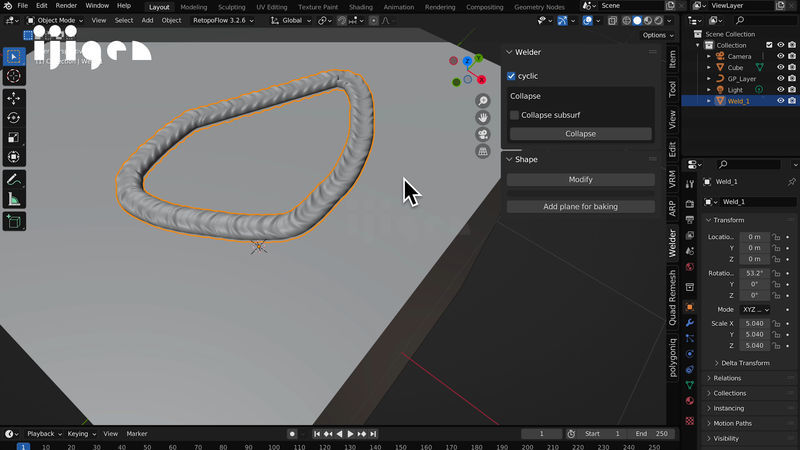Jump to the timeline end frame
The height and width of the screenshot is (450, 800).
(x=373, y=434)
